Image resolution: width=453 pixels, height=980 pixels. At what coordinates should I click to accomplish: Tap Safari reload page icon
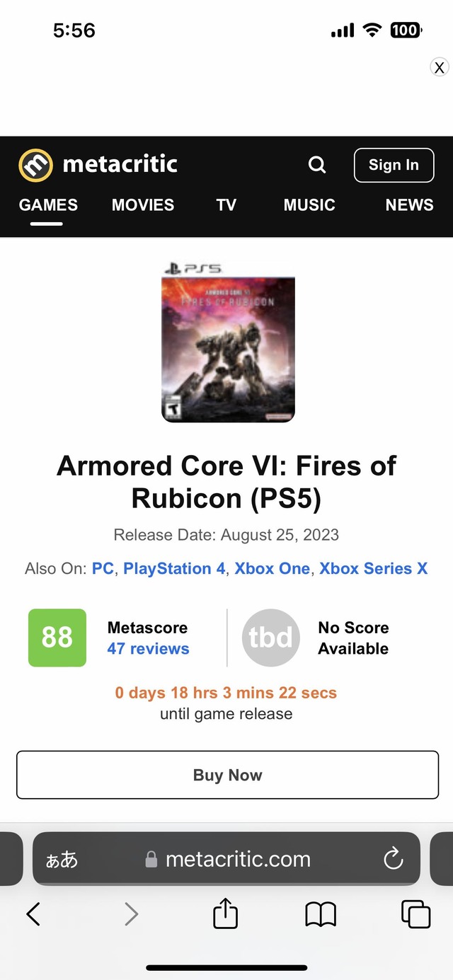(x=393, y=859)
